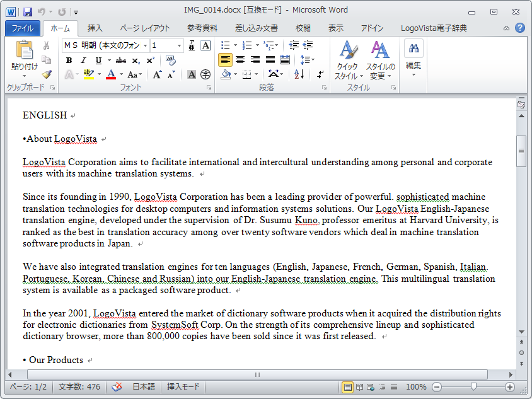Image resolution: width=532 pixels, height=399 pixels.
Task: Toggle subscript formatting
Action: click(x=136, y=61)
